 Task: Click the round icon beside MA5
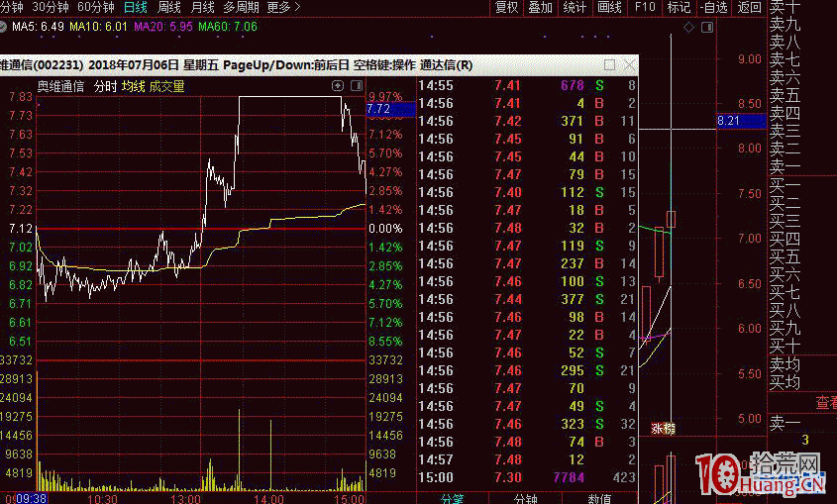[3, 26]
